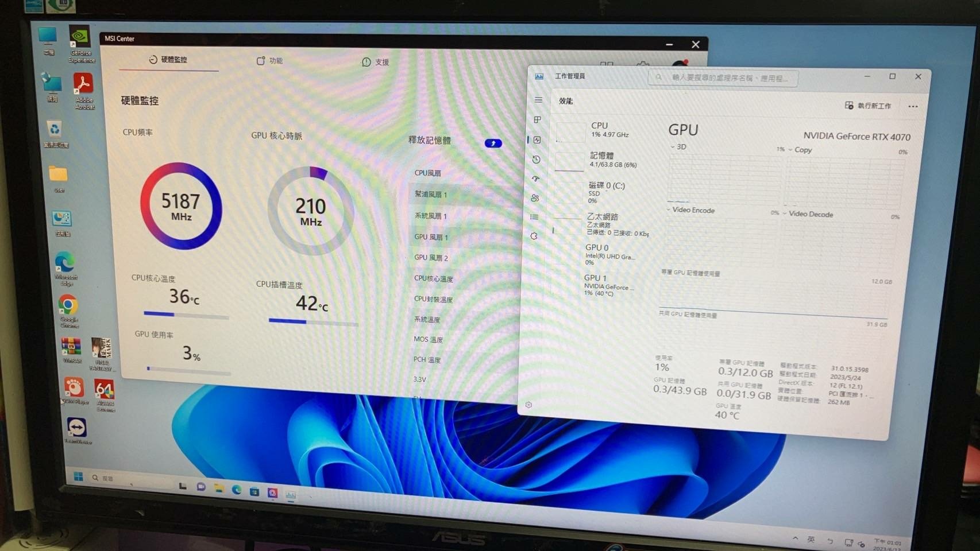Image resolution: width=980 pixels, height=551 pixels.
Task: Select the Recycle Bin desktop icon
Action: pos(55,134)
